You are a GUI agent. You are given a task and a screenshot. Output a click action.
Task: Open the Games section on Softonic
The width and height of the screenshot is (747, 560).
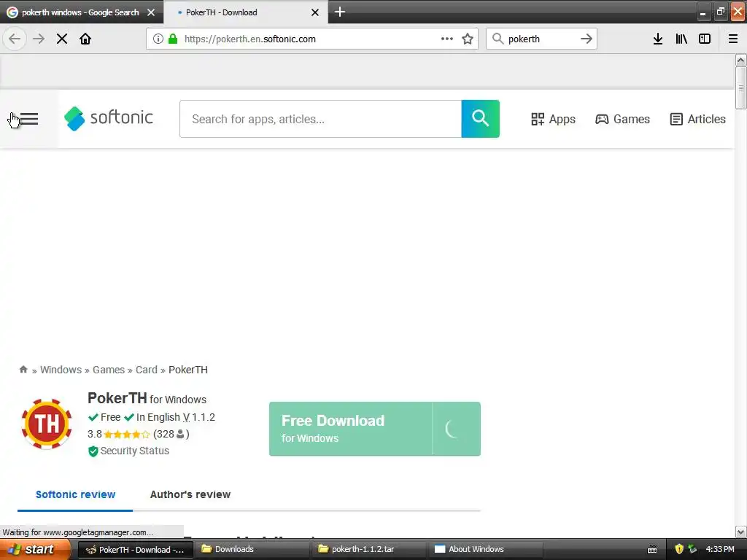623,119
